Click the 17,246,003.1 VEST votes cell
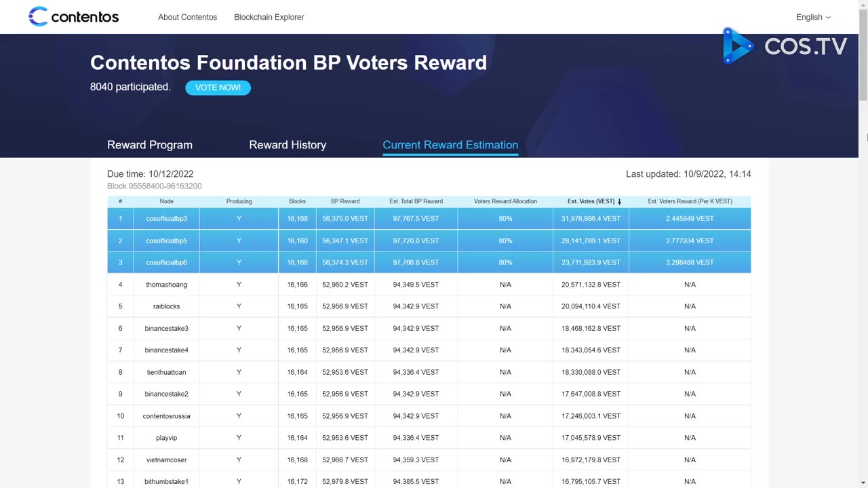This screenshot has height=488, width=868. pyautogui.click(x=591, y=416)
